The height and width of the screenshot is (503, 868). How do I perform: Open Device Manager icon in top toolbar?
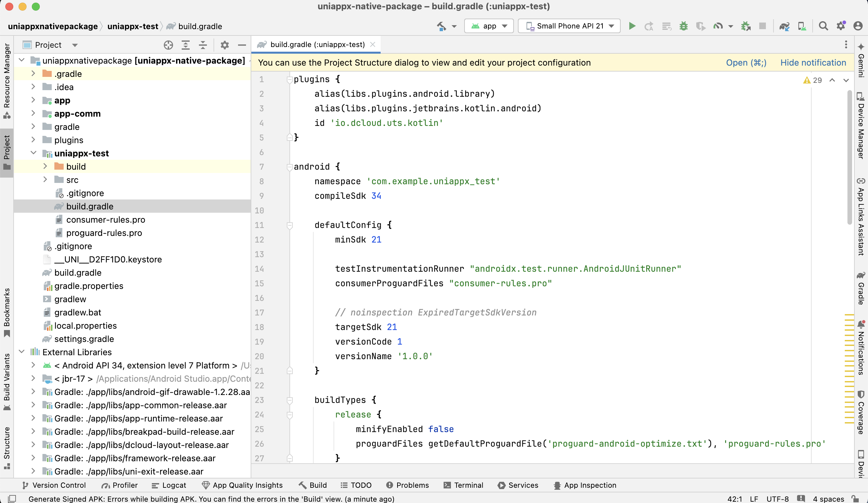click(x=802, y=26)
